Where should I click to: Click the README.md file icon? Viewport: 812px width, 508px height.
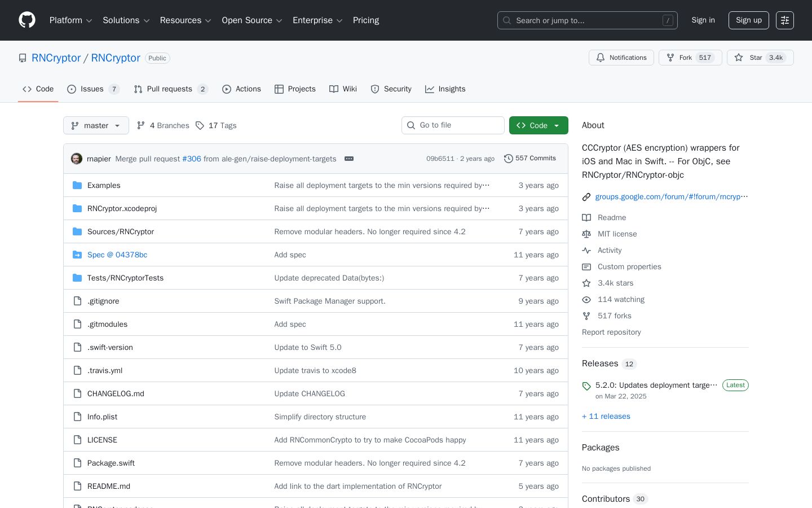(77, 486)
